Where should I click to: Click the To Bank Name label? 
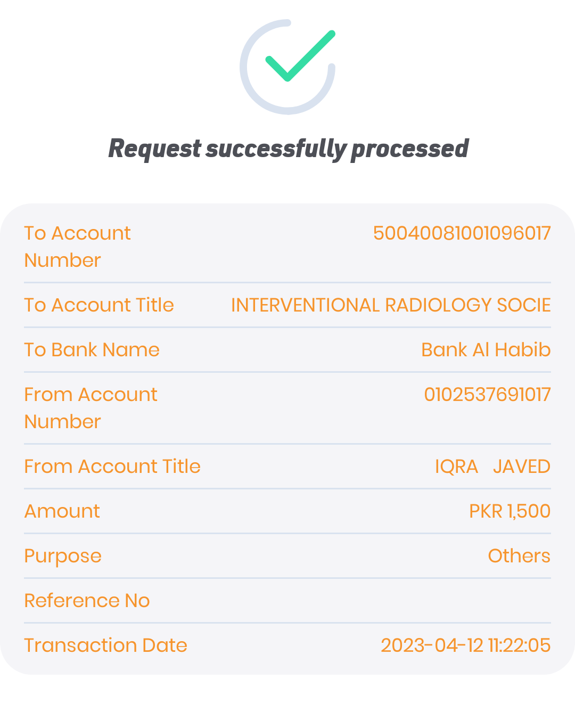pyautogui.click(x=92, y=350)
